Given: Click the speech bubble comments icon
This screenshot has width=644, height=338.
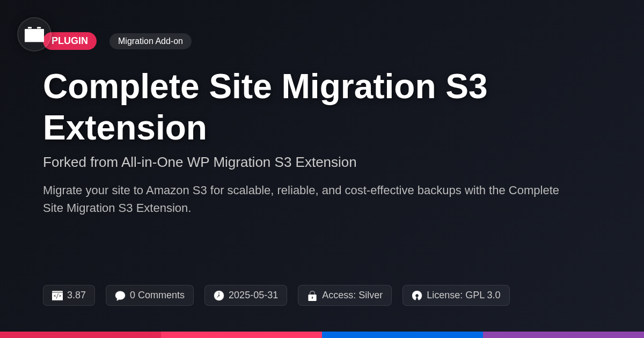Looking at the screenshot, I should 120,296.
